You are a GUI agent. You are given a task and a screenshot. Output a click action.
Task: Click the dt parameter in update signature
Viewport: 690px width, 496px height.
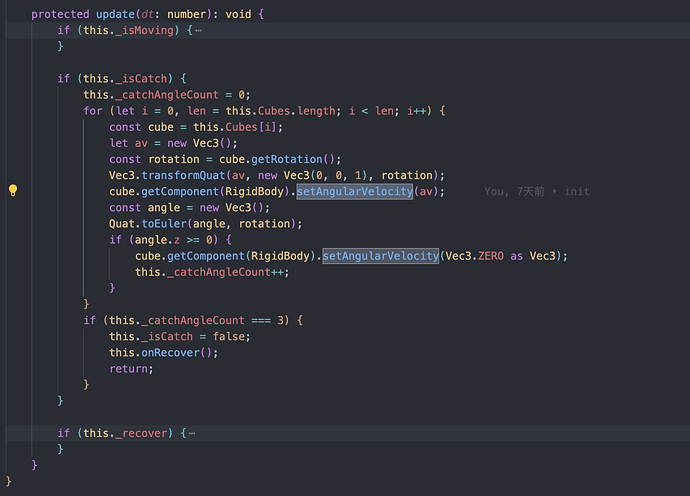point(147,14)
